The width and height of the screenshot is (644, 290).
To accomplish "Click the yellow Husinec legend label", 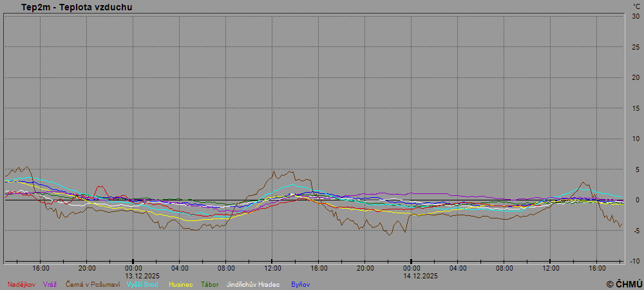I will (x=181, y=284).
